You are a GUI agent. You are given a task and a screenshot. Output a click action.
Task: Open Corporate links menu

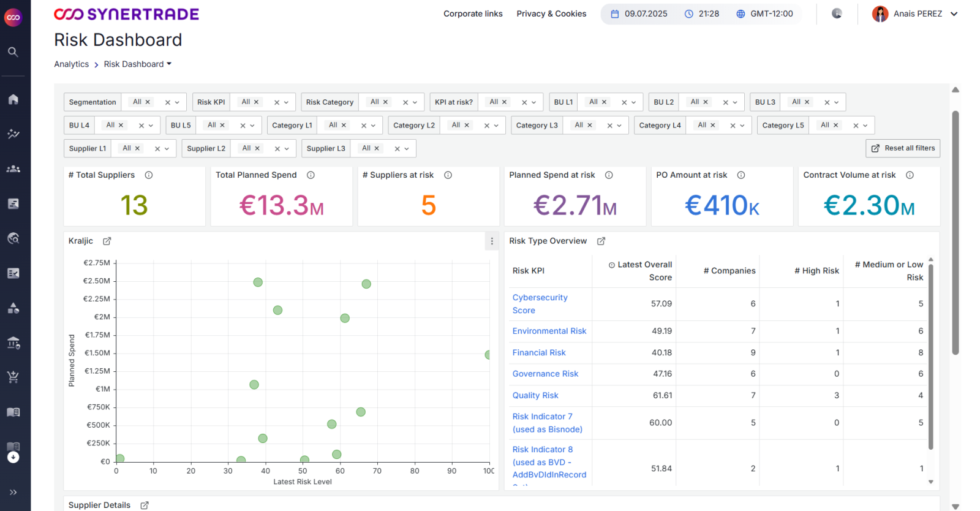click(473, 13)
